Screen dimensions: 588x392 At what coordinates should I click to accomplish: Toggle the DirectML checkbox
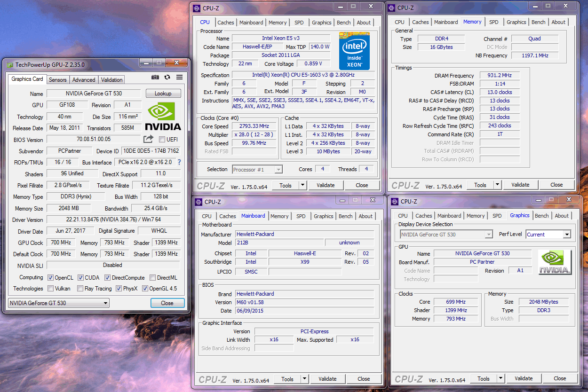(153, 278)
